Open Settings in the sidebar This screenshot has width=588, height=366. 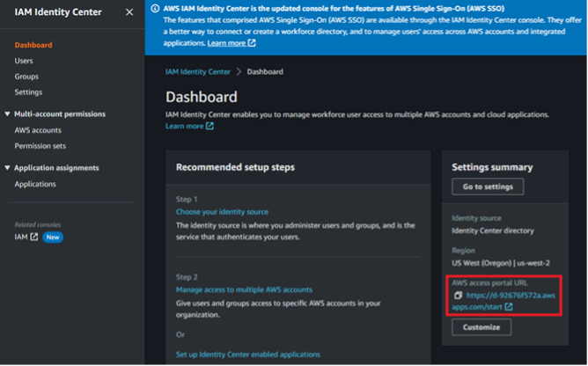[x=28, y=92]
